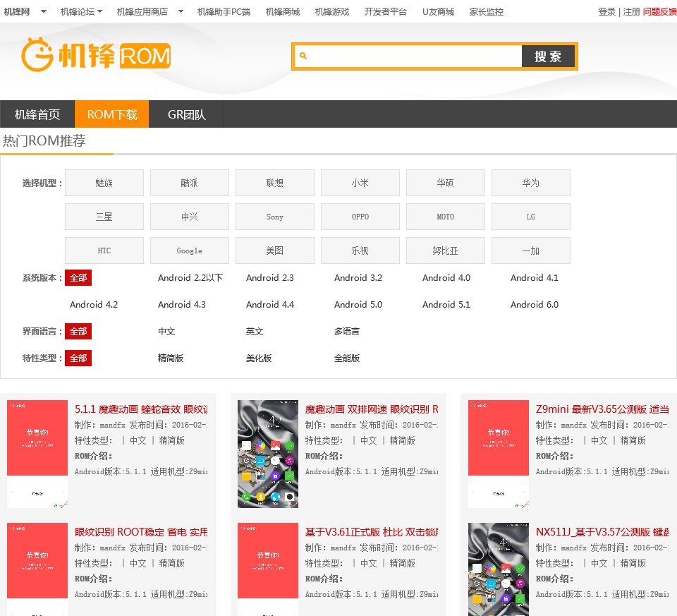Click screenshot thumbnail of 魔趣动画 双排网速 ROM
677x616 pixels.
pyautogui.click(x=268, y=454)
